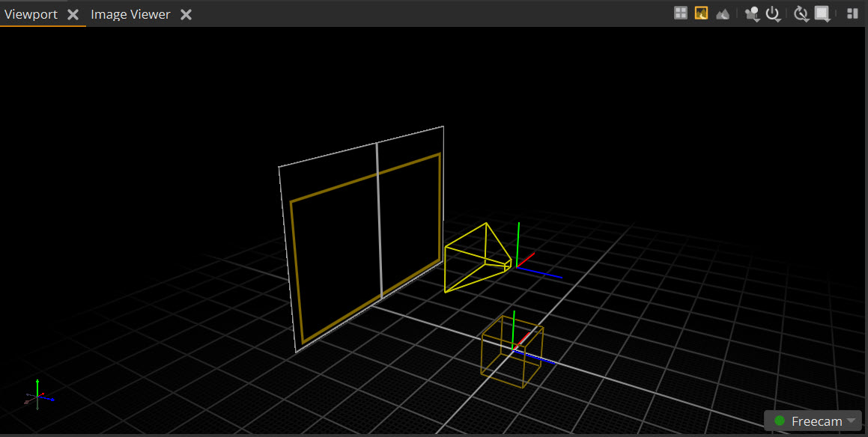Screen dimensions: 868x437
Task: Click the refresh arrow toolbar icon
Action: [x=801, y=13]
